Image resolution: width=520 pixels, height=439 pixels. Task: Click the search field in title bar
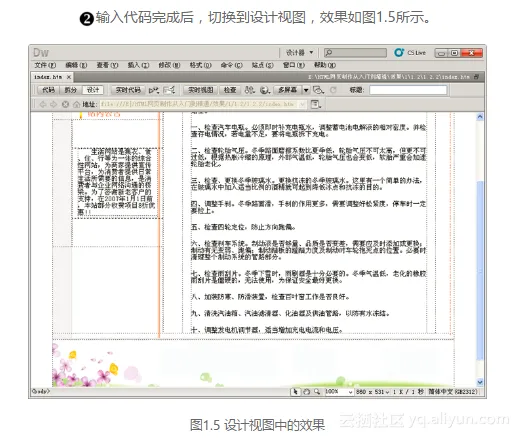(355, 53)
